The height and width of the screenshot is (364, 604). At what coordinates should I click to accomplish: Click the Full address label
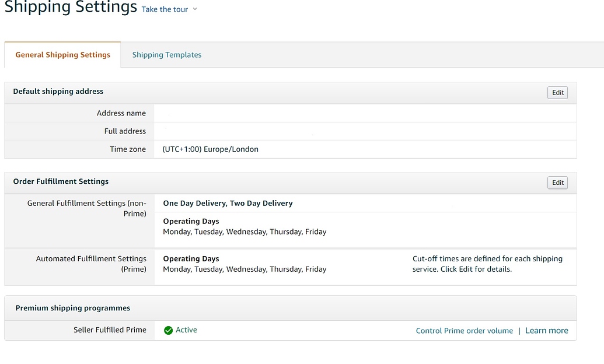(x=125, y=131)
